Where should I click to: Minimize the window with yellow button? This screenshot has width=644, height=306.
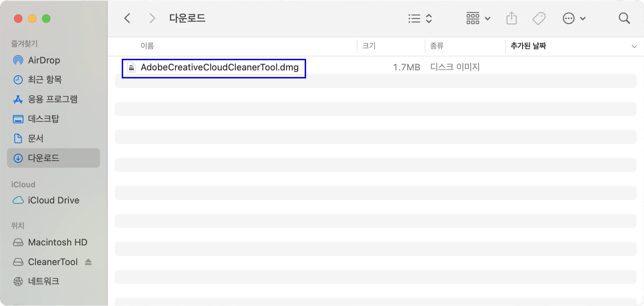pyautogui.click(x=32, y=19)
